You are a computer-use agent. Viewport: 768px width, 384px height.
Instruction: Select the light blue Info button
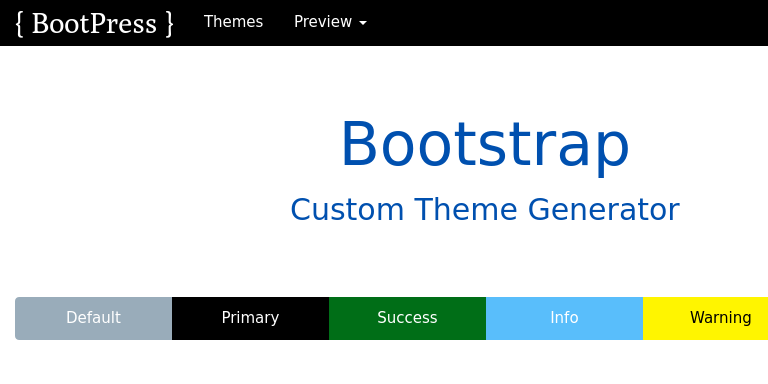point(564,318)
